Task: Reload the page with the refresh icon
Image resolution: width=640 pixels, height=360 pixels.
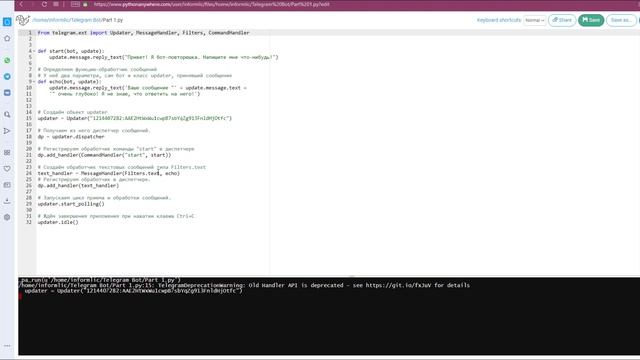Action: [x=44, y=4]
